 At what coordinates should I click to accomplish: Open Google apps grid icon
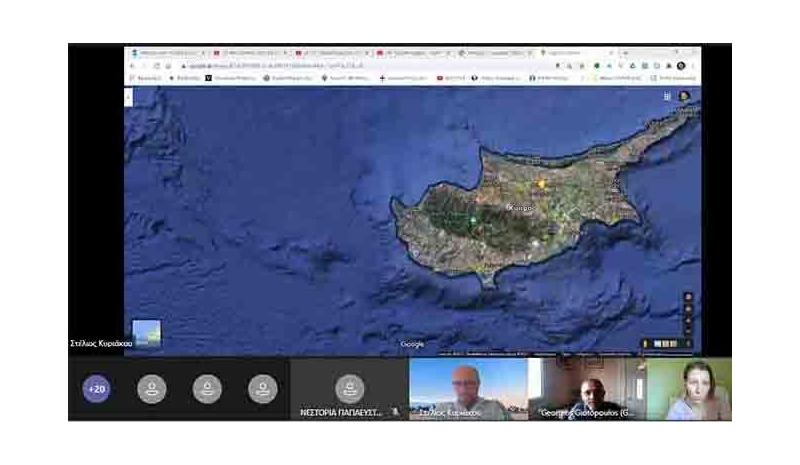click(667, 96)
